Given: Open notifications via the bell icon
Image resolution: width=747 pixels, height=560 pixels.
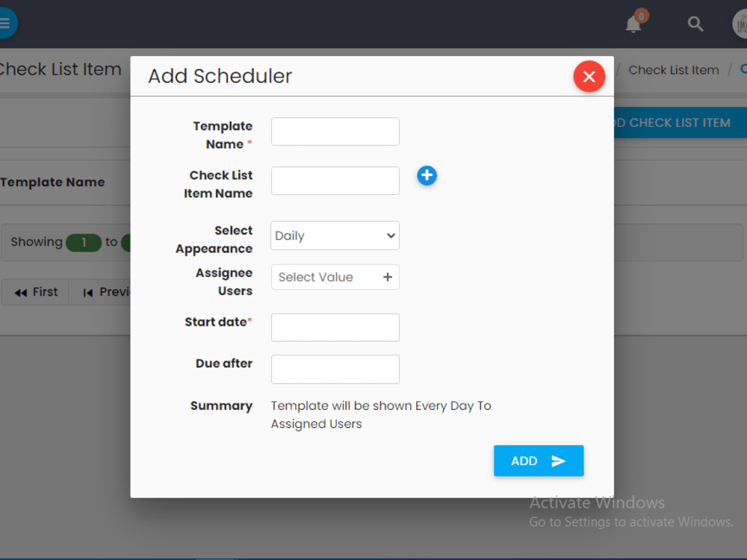Looking at the screenshot, I should click(632, 25).
